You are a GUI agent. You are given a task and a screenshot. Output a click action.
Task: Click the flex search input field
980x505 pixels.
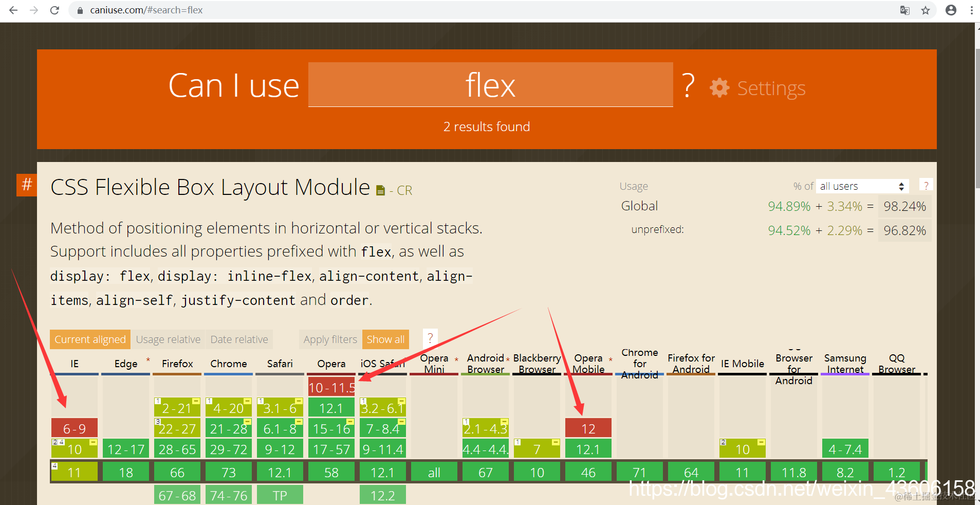(490, 85)
